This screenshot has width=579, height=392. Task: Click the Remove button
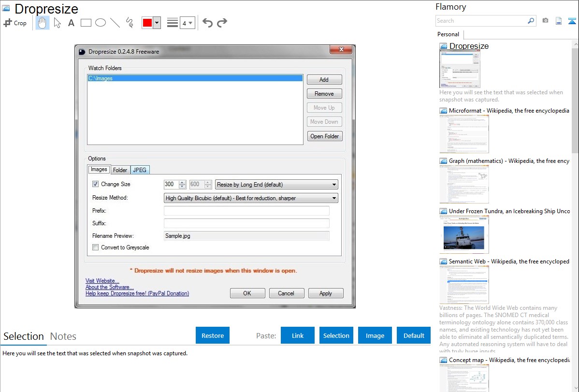324,93
